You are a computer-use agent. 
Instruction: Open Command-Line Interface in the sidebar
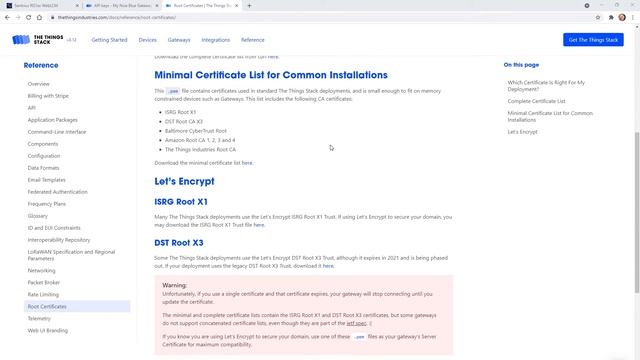[57, 132]
